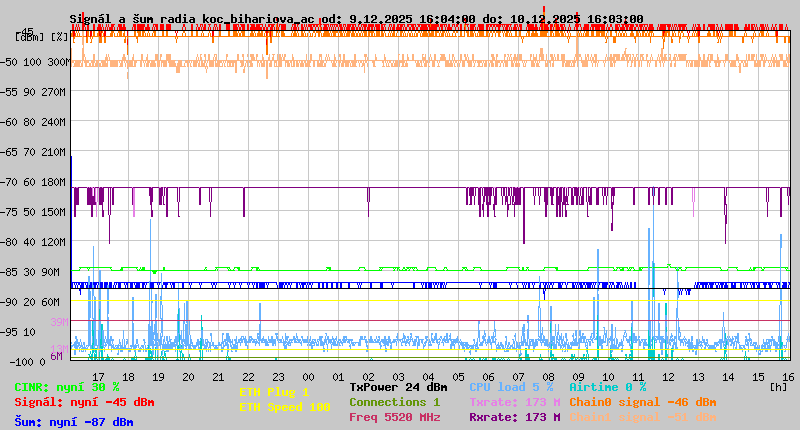Click the 'Chain0 signal -46 dBm' legend label
Screen dimensions: 800x430
click(643, 402)
